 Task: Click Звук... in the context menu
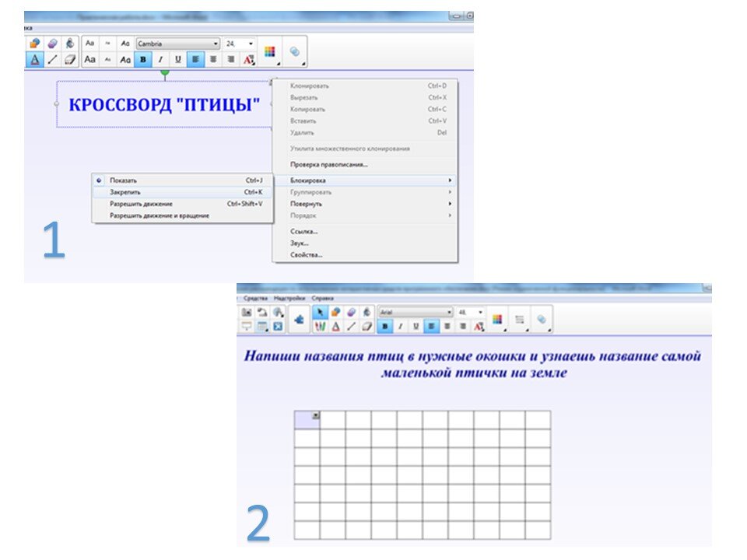(x=299, y=243)
